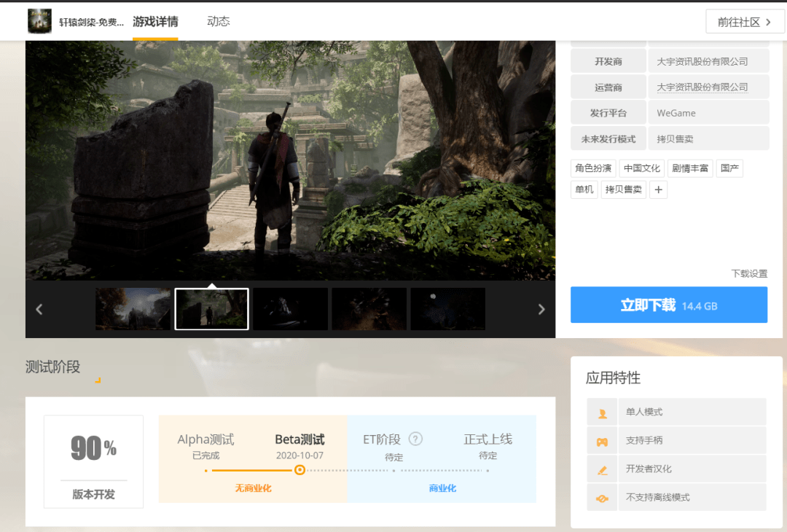Click the Alpha测试 stage label
The height and width of the screenshot is (532, 787).
point(205,439)
